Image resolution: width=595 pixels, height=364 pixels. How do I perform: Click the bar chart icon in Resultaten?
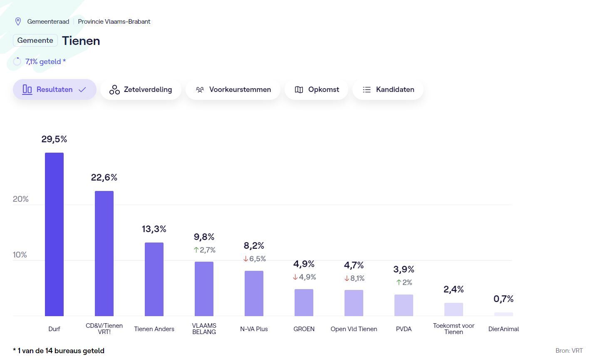pyautogui.click(x=27, y=89)
